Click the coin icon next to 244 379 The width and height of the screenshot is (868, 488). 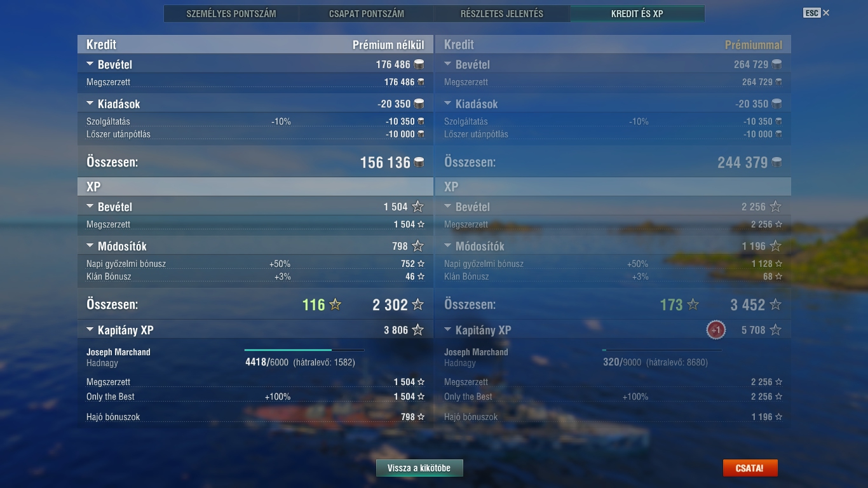point(776,163)
